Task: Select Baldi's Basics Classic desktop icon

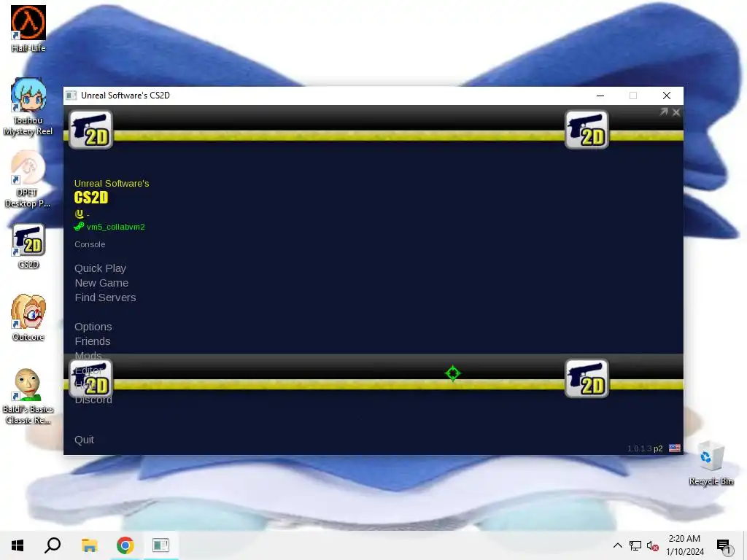Action: click(28, 396)
